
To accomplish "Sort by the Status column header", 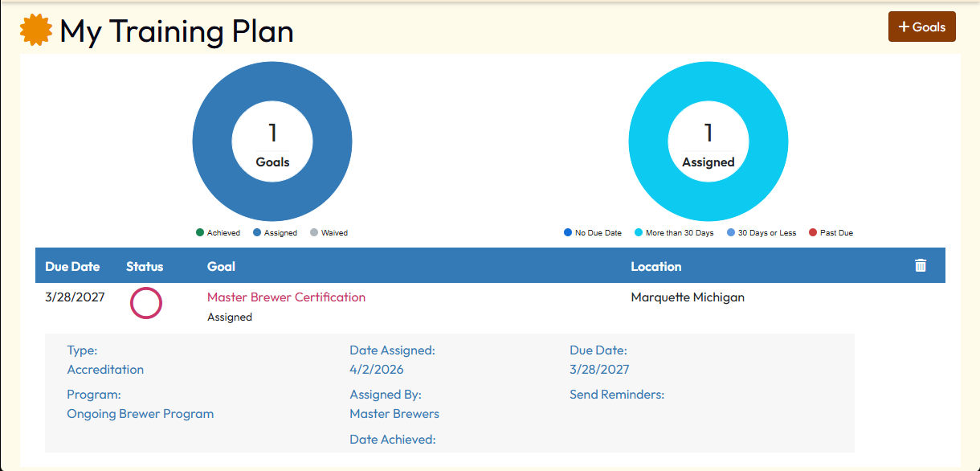I will point(145,267).
